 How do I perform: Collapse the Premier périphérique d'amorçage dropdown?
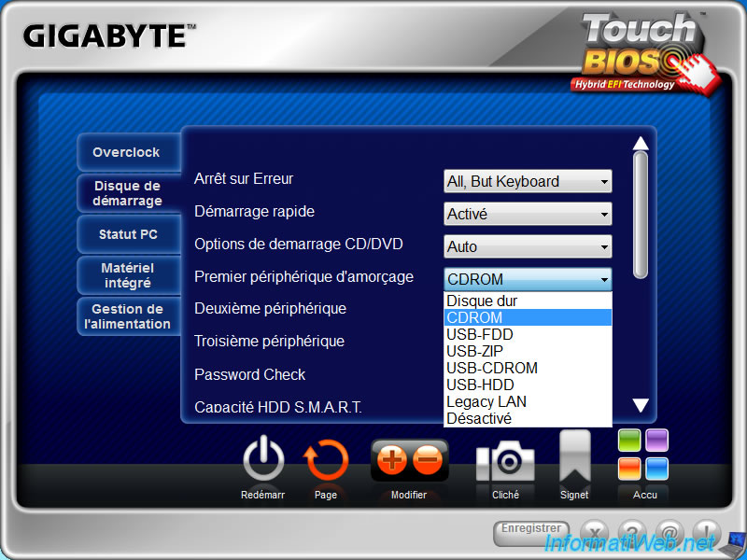(x=528, y=279)
